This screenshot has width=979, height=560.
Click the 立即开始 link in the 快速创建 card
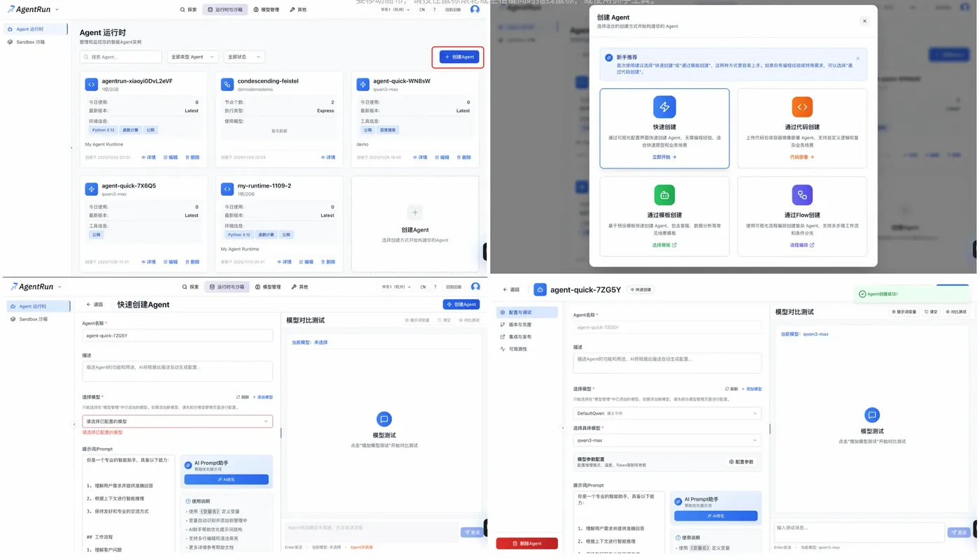pos(664,157)
